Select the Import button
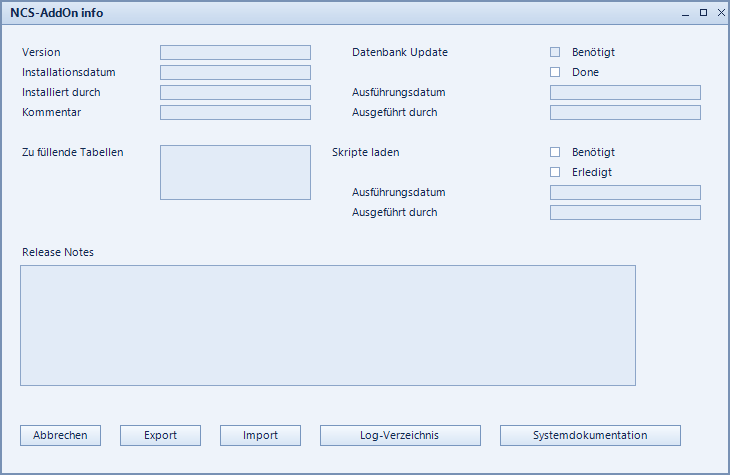The height and width of the screenshot is (475, 730). (x=260, y=435)
